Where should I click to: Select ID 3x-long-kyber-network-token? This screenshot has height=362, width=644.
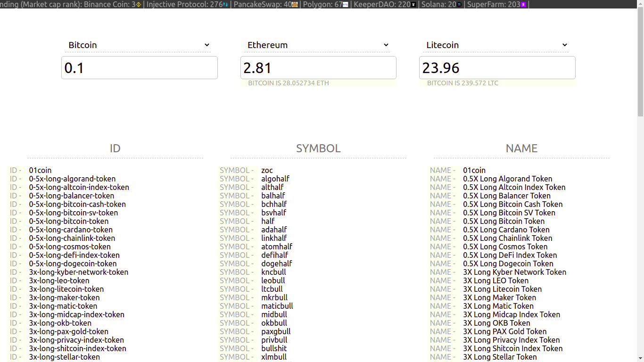point(79,272)
